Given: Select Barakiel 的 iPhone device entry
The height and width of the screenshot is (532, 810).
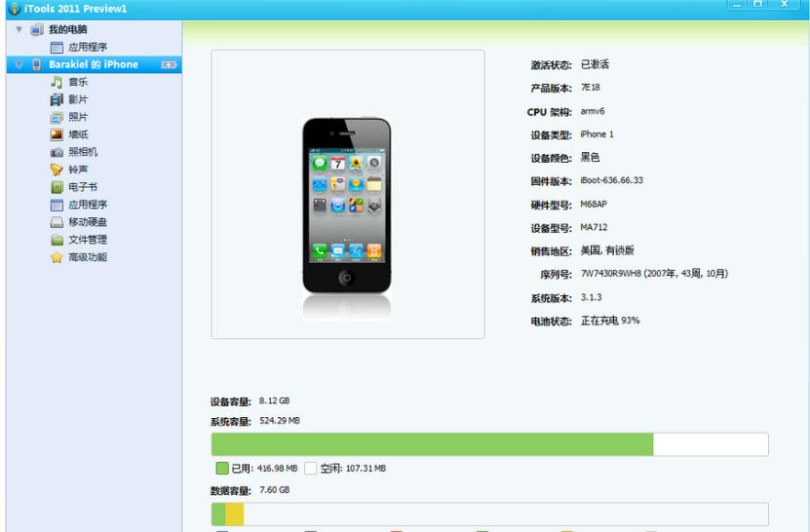Looking at the screenshot, I should point(94,64).
